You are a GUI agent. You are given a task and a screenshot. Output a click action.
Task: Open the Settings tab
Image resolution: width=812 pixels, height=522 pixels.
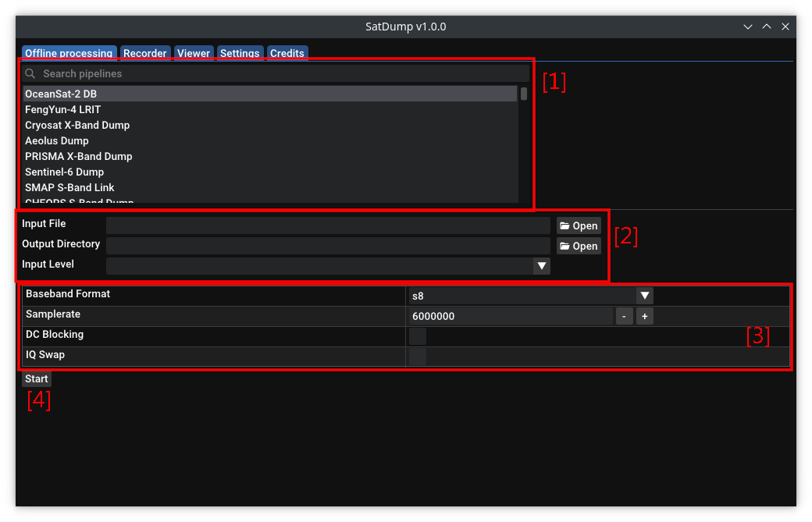240,53
